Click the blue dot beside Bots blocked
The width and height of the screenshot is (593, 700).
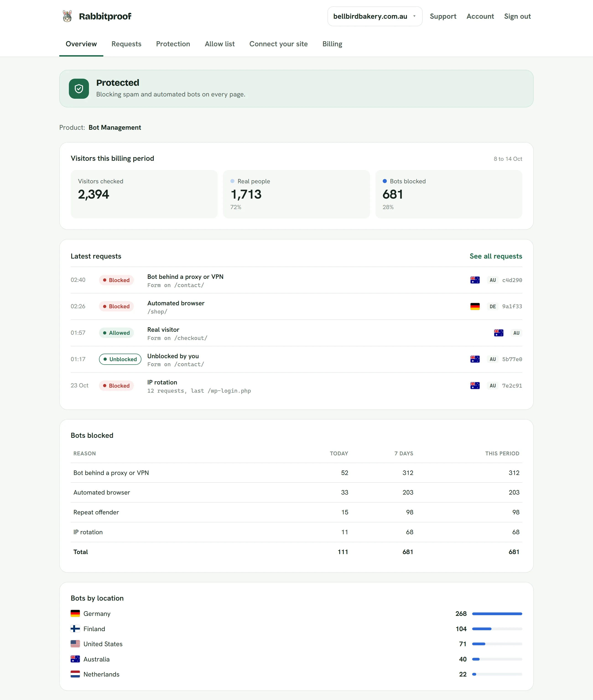(x=385, y=181)
